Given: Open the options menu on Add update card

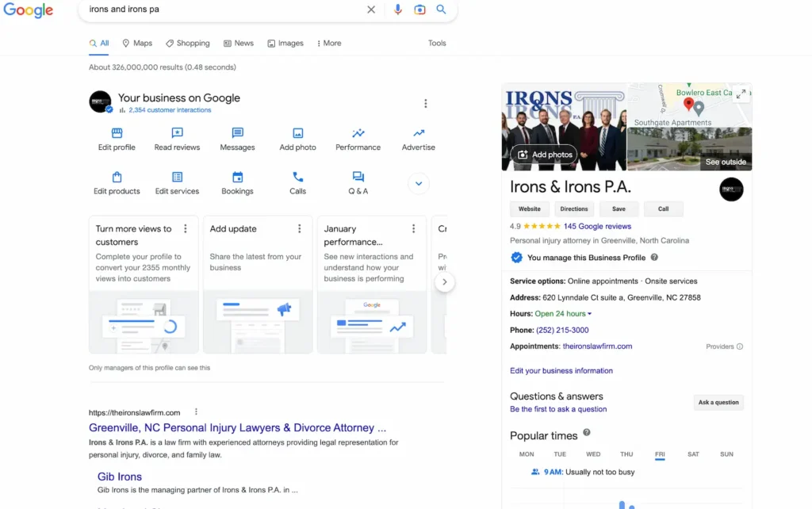Looking at the screenshot, I should pos(300,229).
